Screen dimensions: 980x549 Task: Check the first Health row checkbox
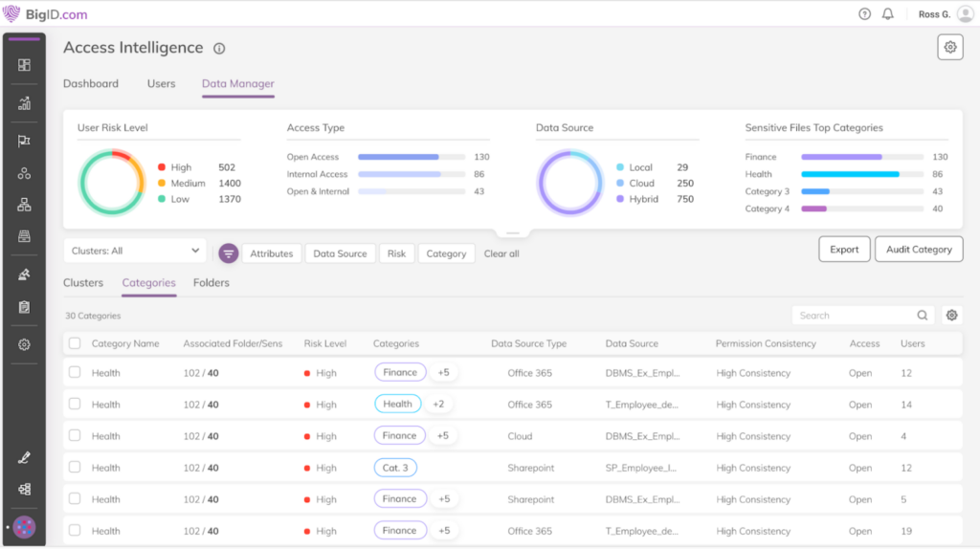(x=75, y=373)
